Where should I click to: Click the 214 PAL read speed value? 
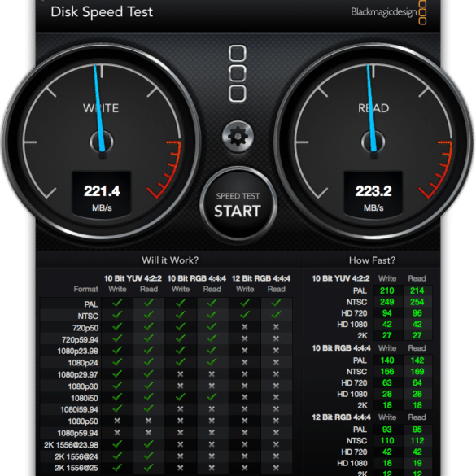tap(417, 290)
